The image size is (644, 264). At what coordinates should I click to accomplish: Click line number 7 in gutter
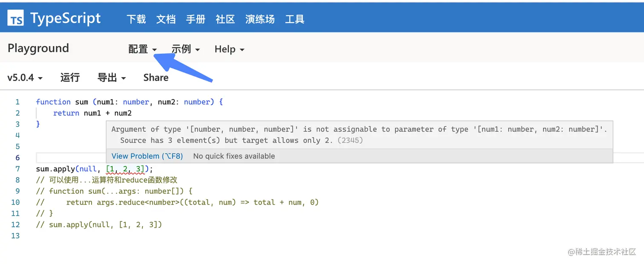[x=17, y=169]
